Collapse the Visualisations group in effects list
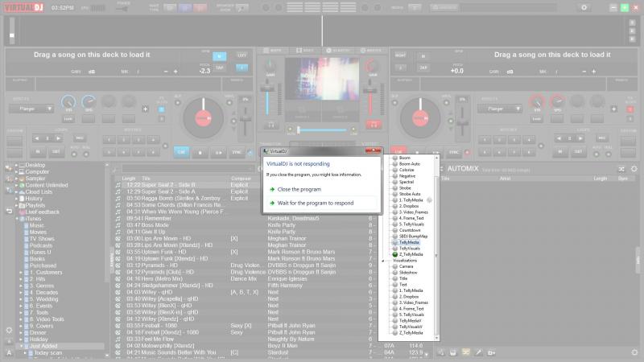 [x=383, y=261]
